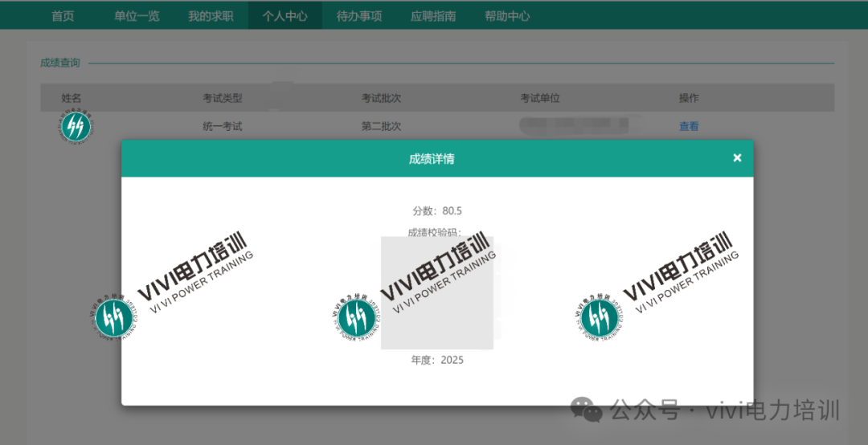Screen dimensions: 868x445
Task: Click the 考试类型 column header
Action: click(223, 98)
